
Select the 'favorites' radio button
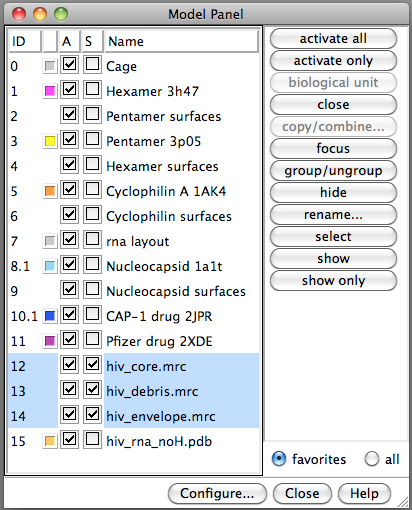pyautogui.click(x=279, y=459)
